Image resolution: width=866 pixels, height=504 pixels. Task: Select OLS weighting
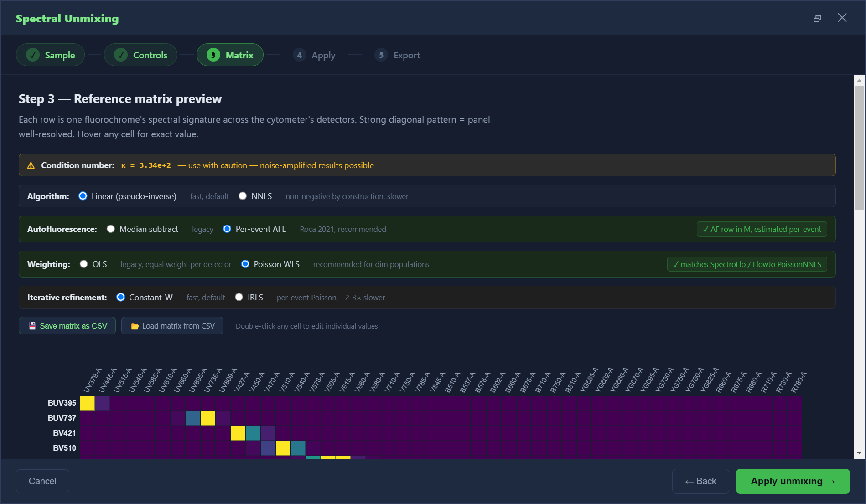tap(84, 264)
